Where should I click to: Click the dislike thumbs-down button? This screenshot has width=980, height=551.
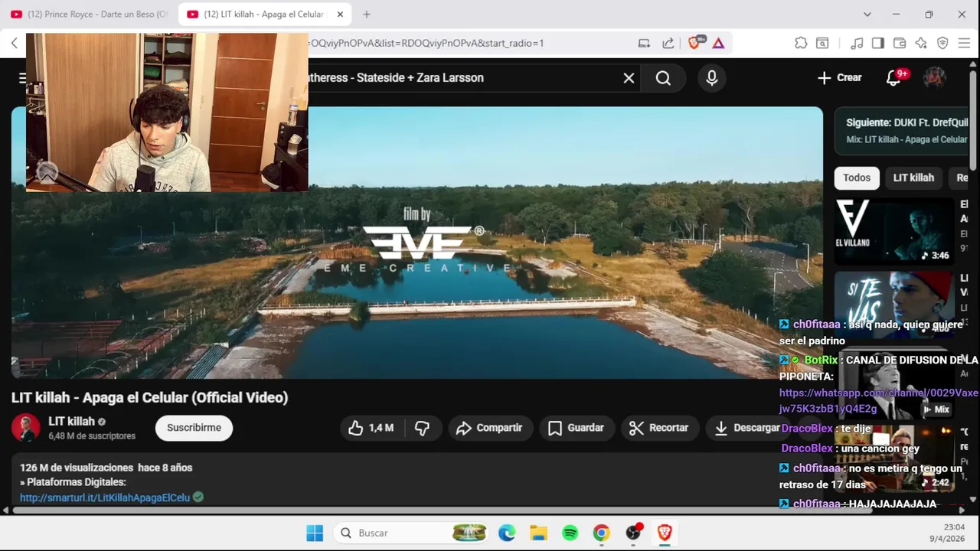[422, 428]
